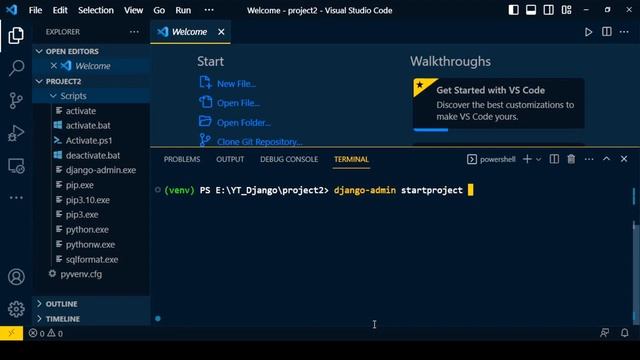Switch to the Debug Console tab
Viewport: 640px width, 360px height.
tap(289, 159)
